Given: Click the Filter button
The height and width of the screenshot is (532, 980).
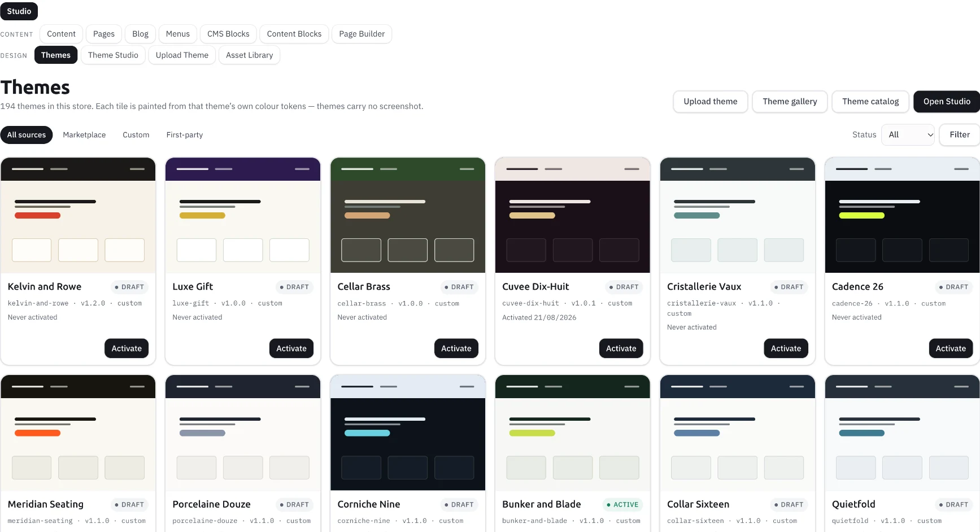Looking at the screenshot, I should pyautogui.click(x=959, y=134).
